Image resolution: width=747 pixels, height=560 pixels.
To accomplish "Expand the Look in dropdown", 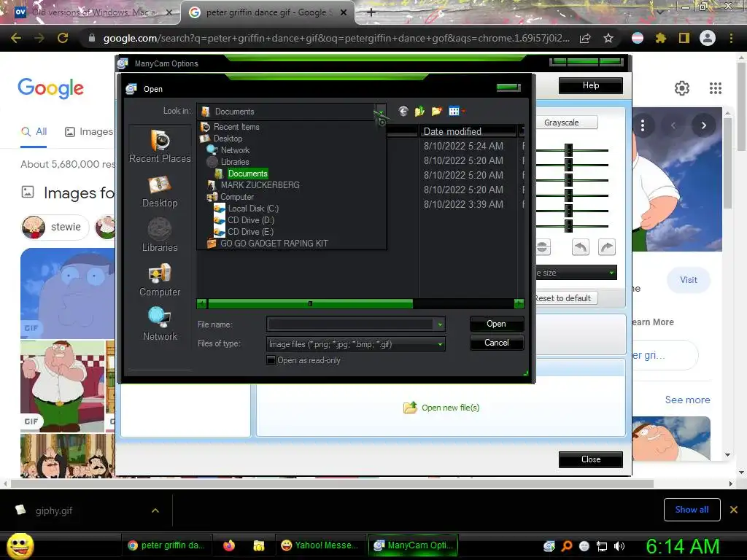I will click(381, 112).
